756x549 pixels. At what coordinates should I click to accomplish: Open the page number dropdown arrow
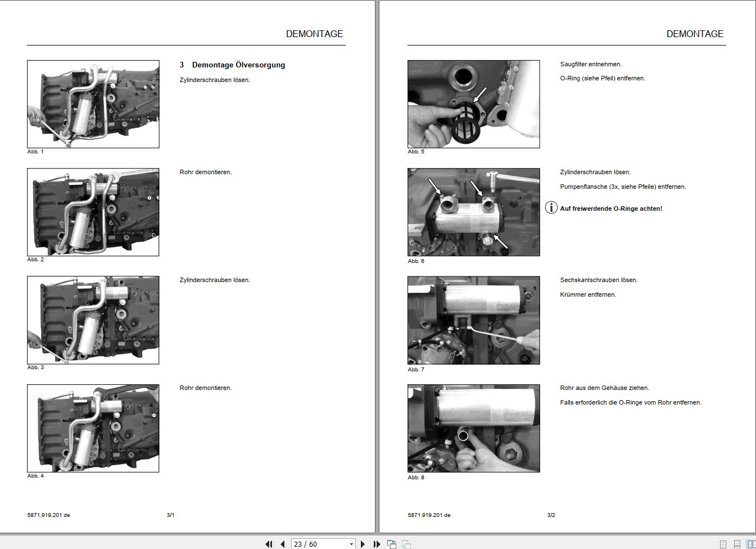tap(351, 544)
